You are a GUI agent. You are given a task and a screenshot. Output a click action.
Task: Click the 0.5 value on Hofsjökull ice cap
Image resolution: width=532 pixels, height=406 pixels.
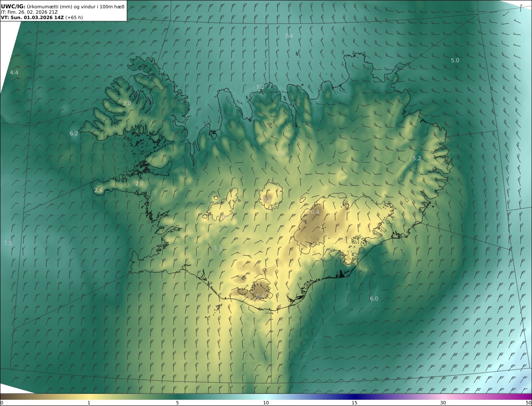pos(267,199)
